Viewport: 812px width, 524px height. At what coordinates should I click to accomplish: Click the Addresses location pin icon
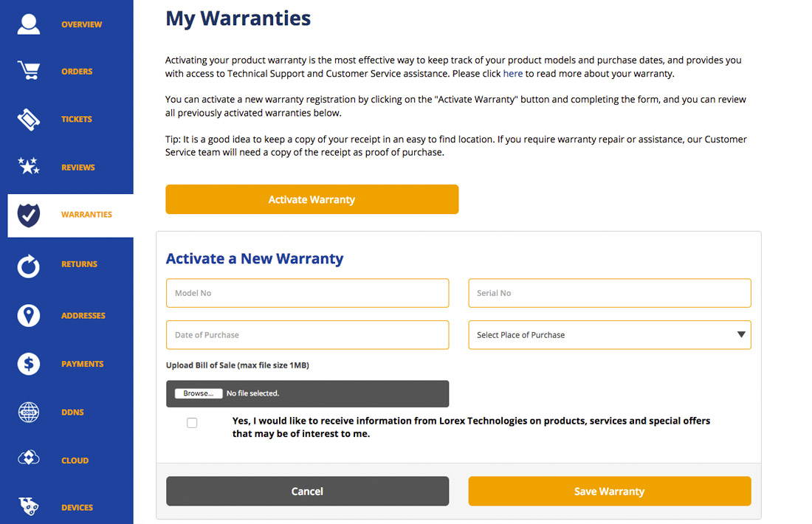29,315
